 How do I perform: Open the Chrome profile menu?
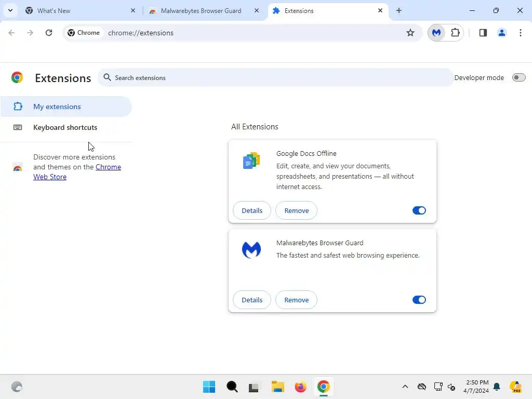point(501,33)
